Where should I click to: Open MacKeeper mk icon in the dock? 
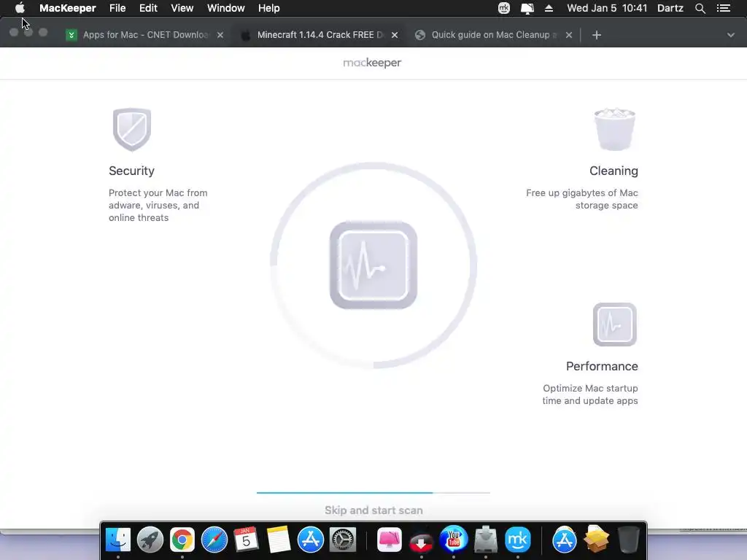[518, 540]
